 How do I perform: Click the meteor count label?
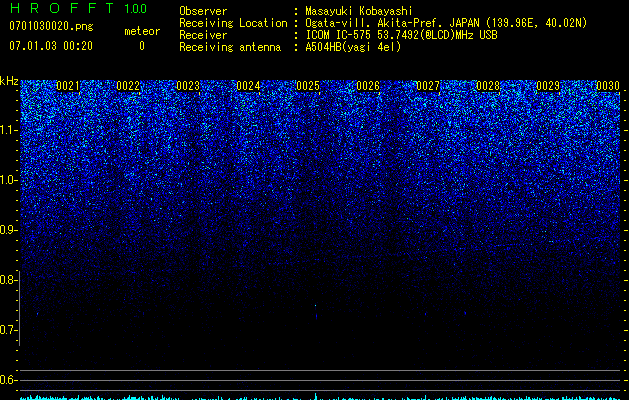click(142, 31)
